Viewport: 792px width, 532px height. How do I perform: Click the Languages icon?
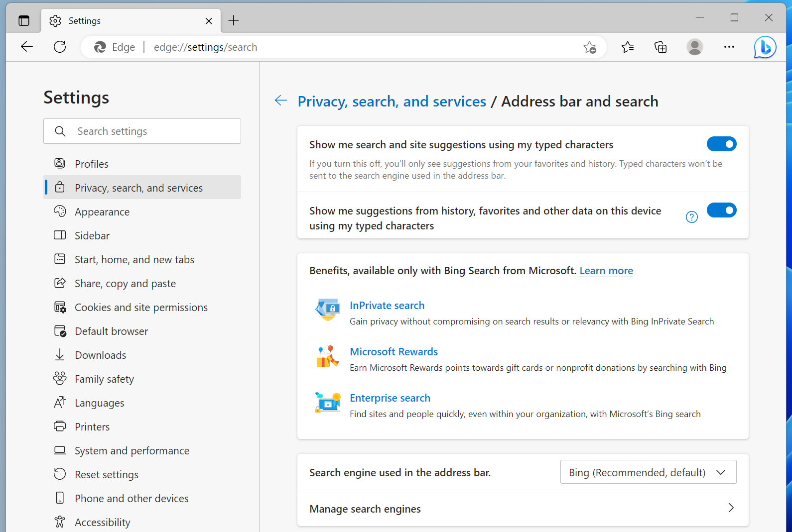coord(60,402)
